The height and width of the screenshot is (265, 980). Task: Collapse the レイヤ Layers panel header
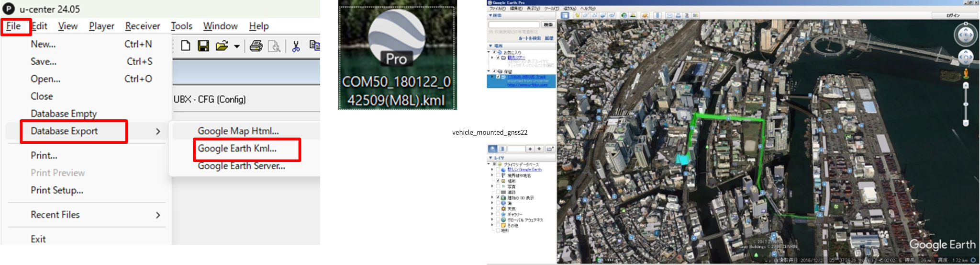[521, 158]
